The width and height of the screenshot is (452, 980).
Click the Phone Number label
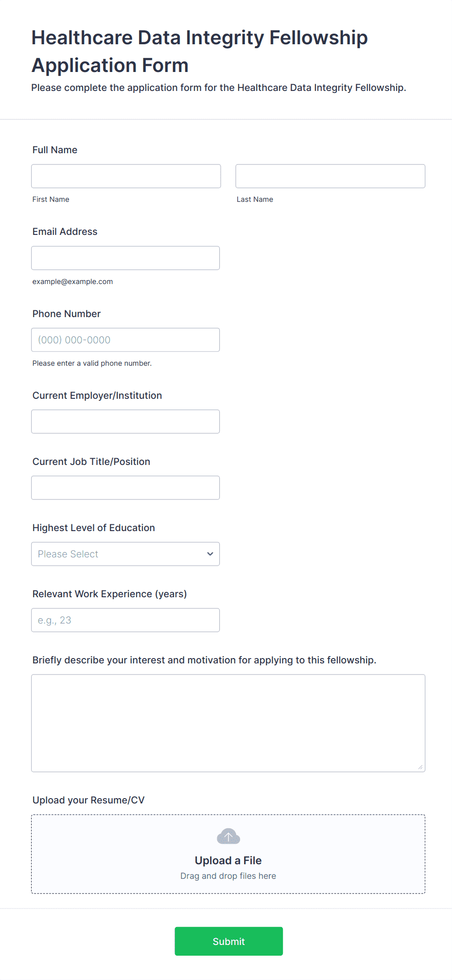pos(67,314)
